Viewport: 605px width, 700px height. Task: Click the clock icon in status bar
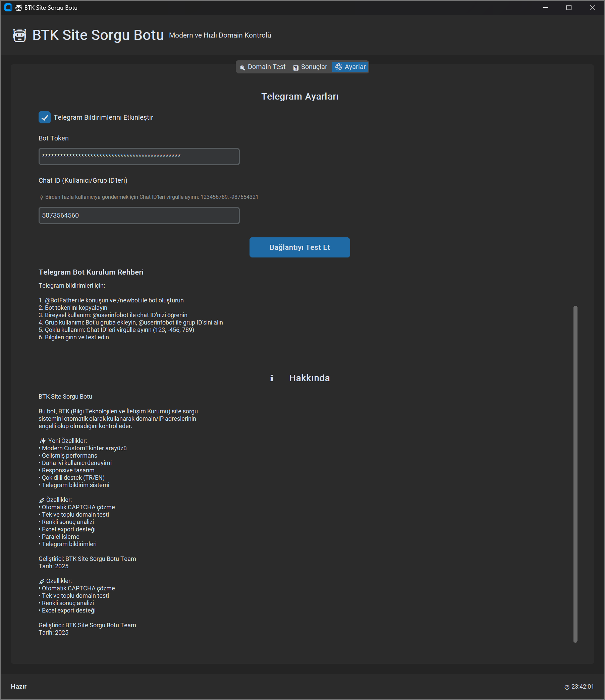pos(567,687)
